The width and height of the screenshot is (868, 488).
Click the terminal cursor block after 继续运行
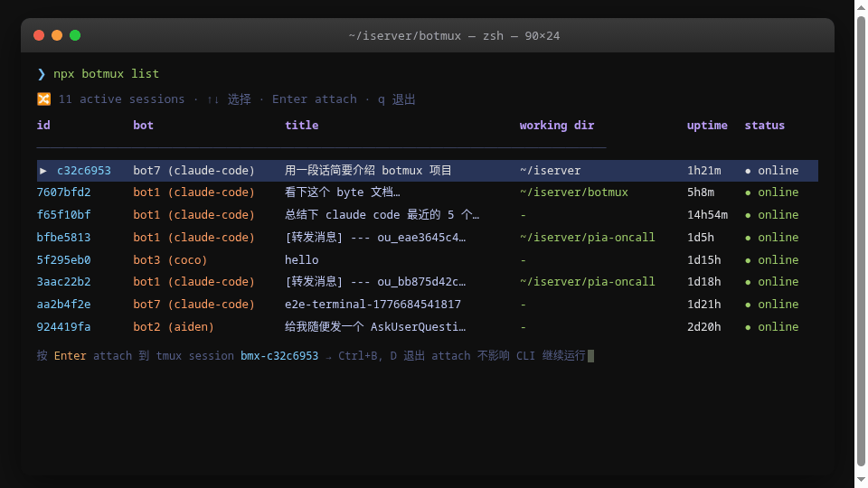(x=590, y=356)
